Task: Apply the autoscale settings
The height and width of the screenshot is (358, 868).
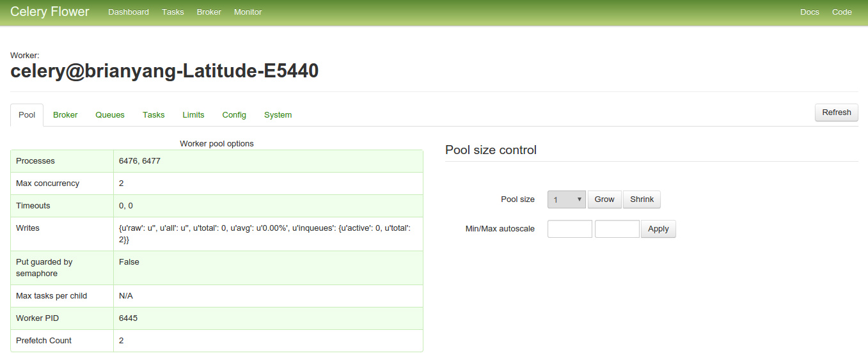Action: pyautogui.click(x=658, y=229)
